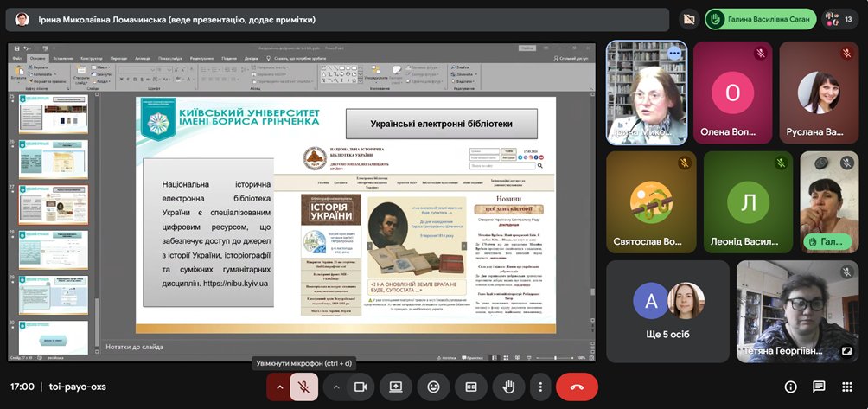Click the present screen icon
Viewport: 868px width, 409px height.
tap(396, 387)
